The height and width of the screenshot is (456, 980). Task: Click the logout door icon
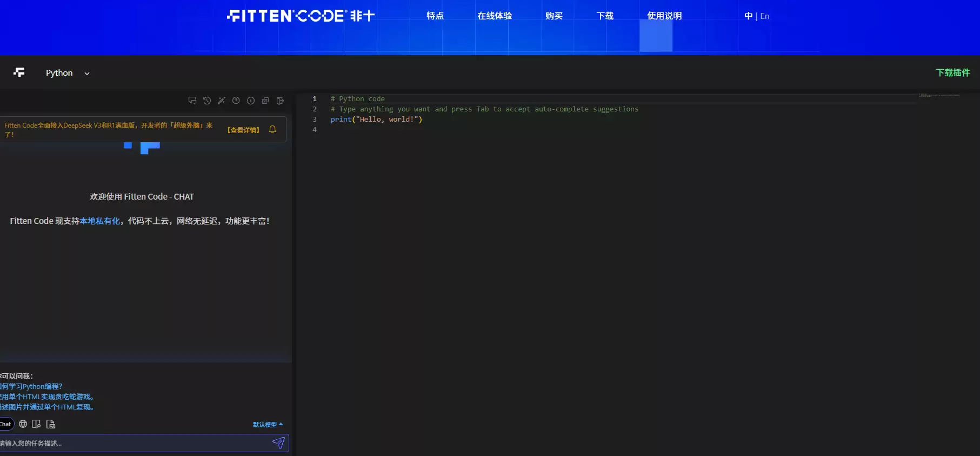tap(280, 101)
